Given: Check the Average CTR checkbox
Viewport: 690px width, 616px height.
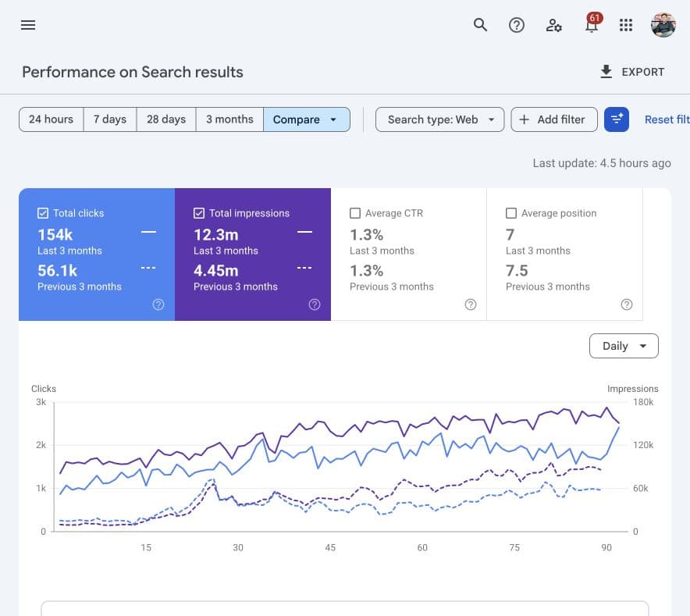Looking at the screenshot, I should pyautogui.click(x=355, y=213).
